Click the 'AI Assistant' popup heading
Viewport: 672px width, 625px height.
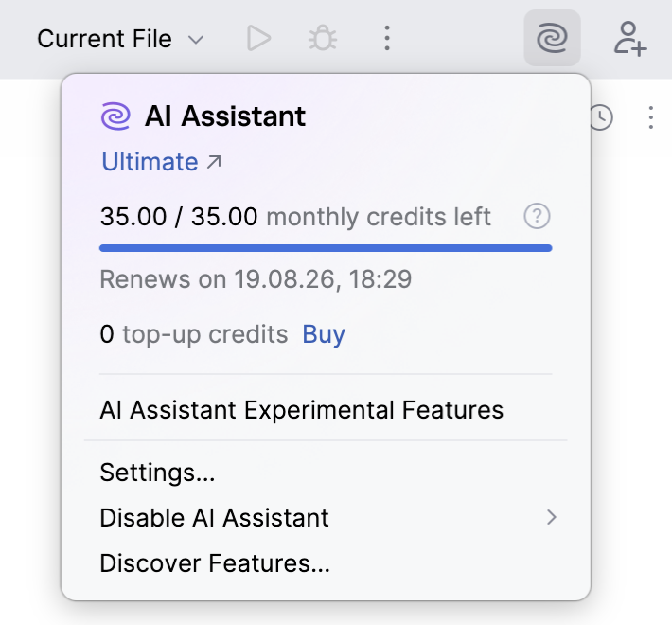point(225,116)
